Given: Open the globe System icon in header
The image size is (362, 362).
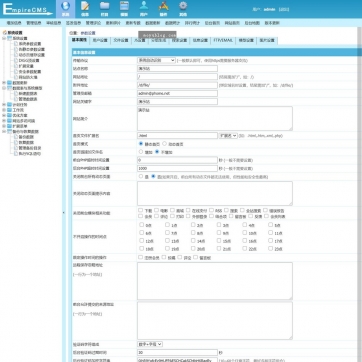Looking at the screenshot, I should pos(66,9).
